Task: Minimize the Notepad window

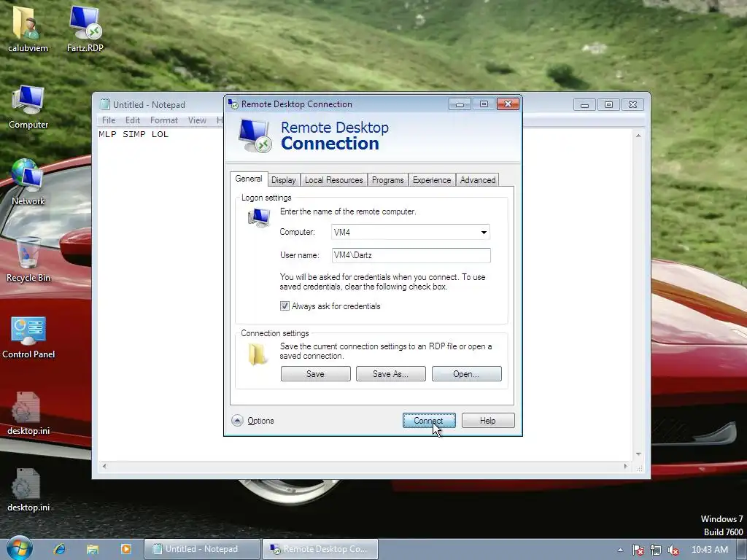Action: coord(584,104)
